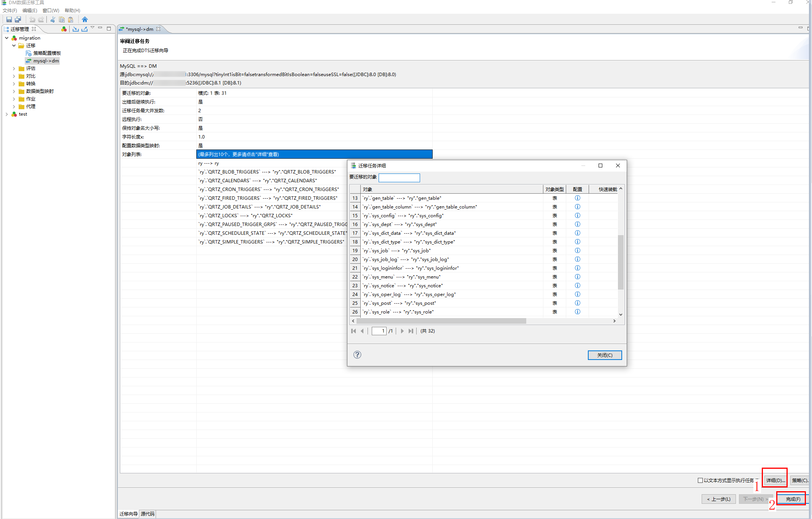Click the info icon for the sys_menu row
This screenshot has height=519, width=812.
click(577, 277)
